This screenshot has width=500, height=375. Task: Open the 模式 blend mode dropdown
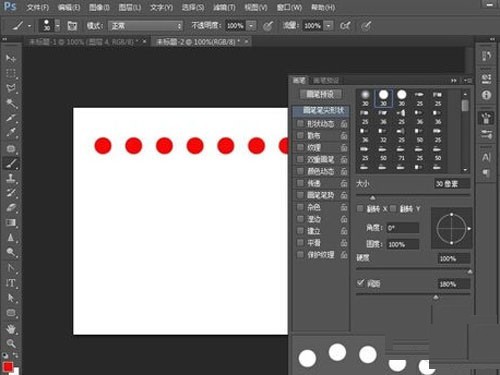click(146, 26)
